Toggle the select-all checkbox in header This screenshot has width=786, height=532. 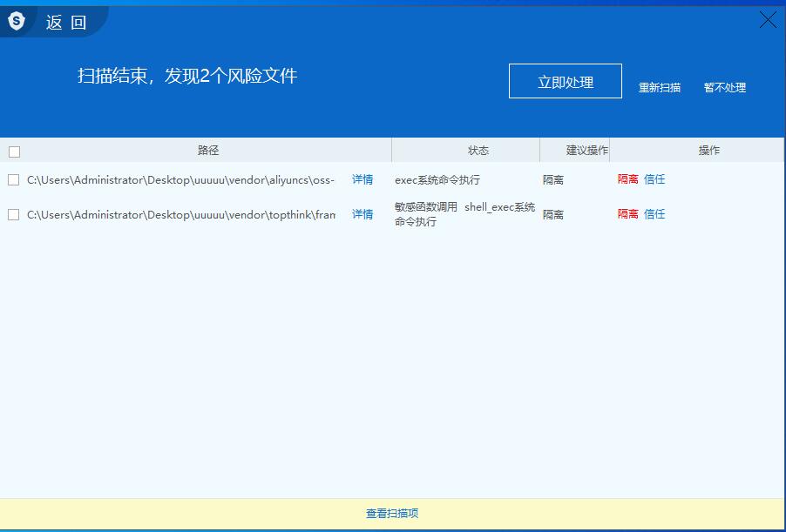coord(15,152)
